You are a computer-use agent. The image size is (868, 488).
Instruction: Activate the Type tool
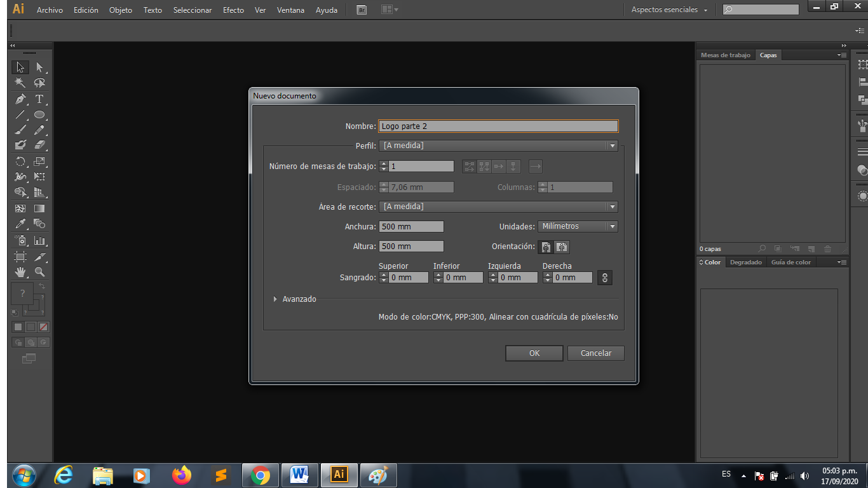39,99
